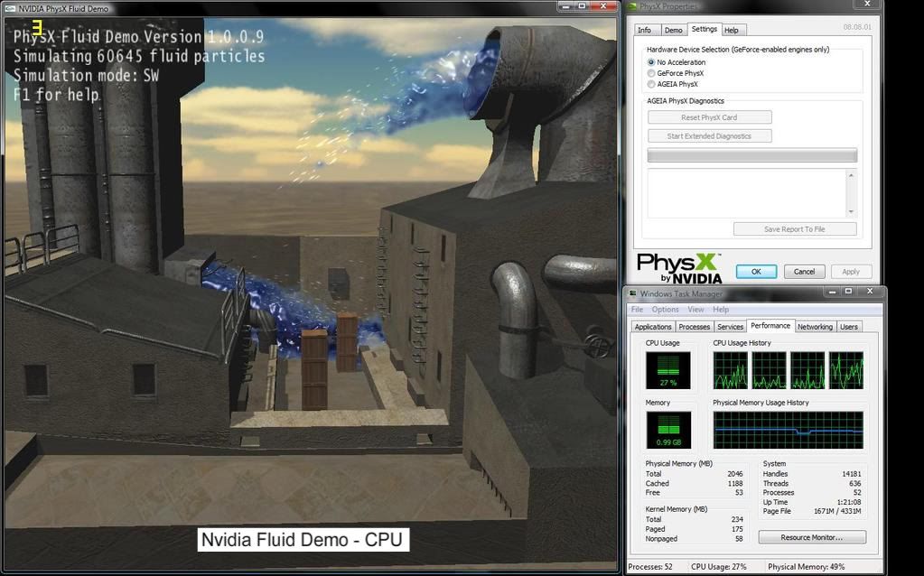The height and width of the screenshot is (576, 924).
Task: Click the NVIDIA icon in Fluid Demo title bar
Action: (x=9, y=7)
